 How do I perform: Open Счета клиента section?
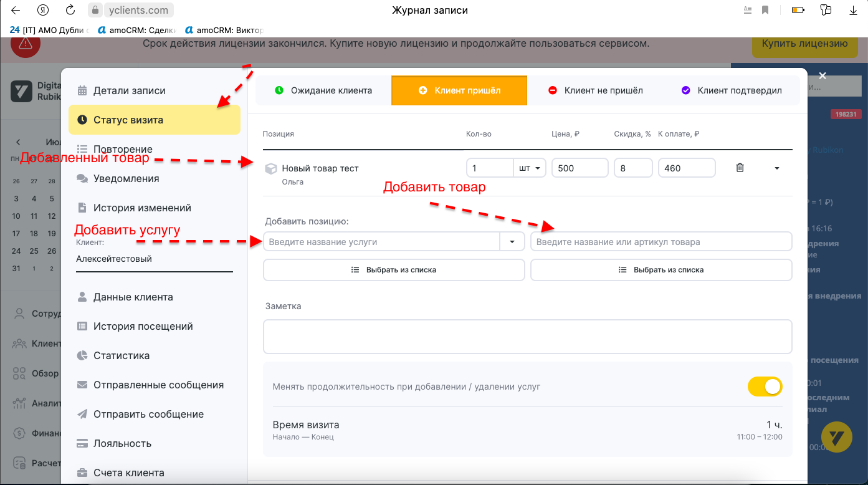point(154,473)
